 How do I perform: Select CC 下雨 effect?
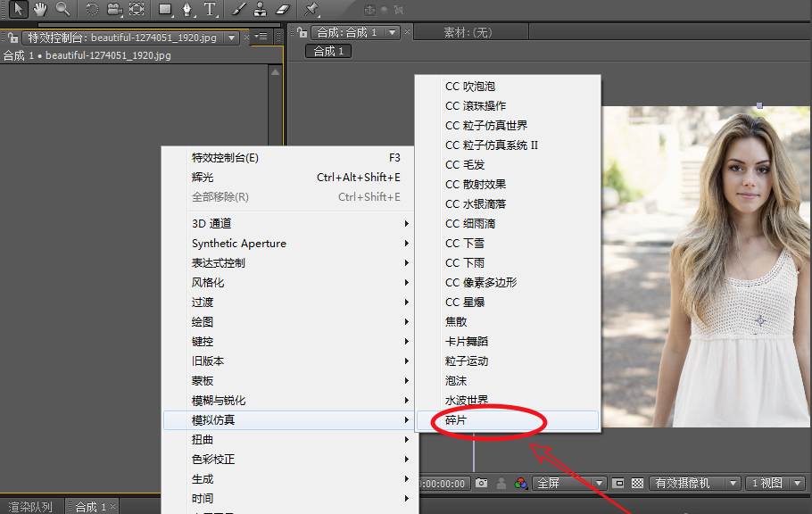(508, 263)
